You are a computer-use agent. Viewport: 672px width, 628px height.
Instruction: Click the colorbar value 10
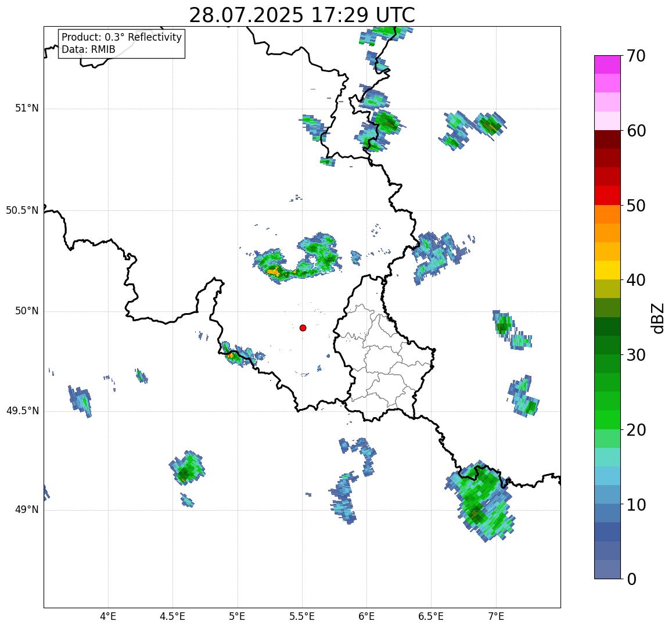click(x=636, y=504)
